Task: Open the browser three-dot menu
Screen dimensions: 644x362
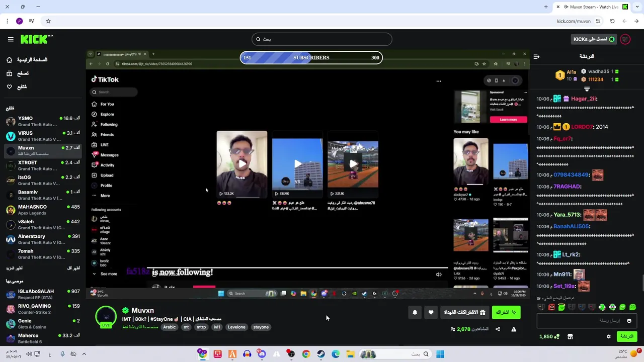Action: click(7, 21)
